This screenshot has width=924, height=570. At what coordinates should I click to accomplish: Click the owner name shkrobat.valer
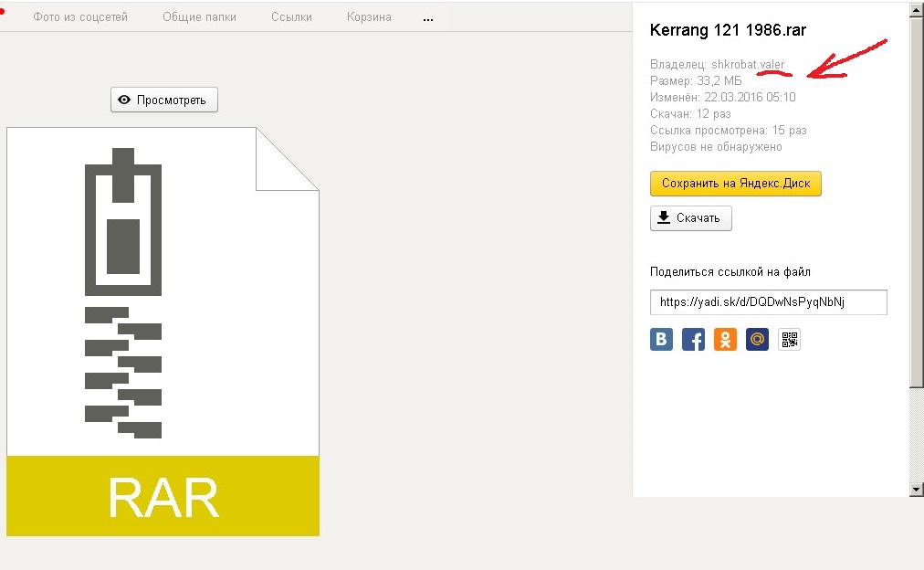pyautogui.click(x=748, y=64)
